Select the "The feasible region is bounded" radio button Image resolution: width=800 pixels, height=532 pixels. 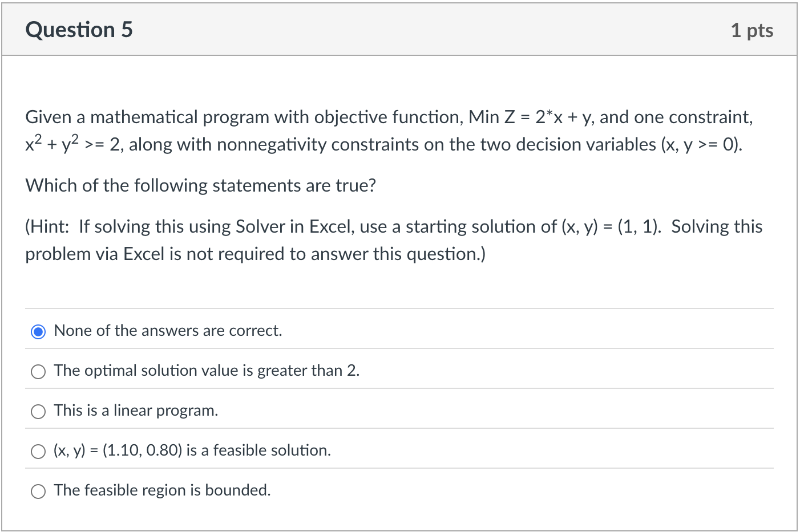[x=38, y=492]
